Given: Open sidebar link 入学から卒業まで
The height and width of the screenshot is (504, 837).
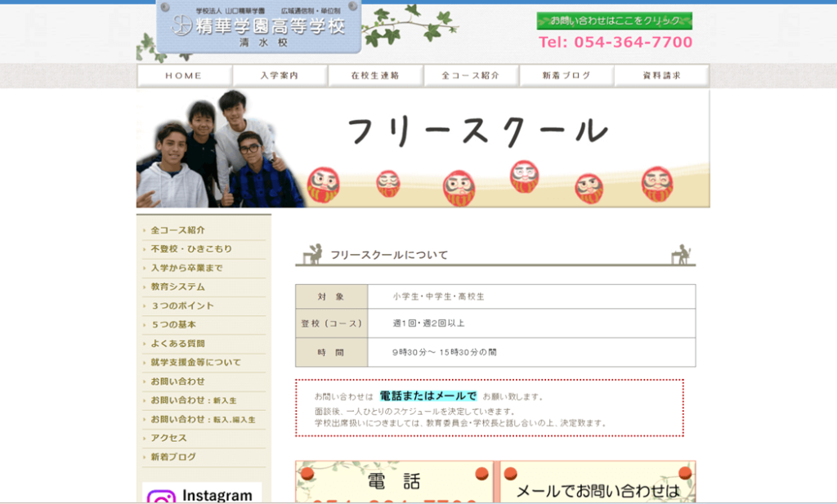Looking at the screenshot, I should [x=187, y=268].
